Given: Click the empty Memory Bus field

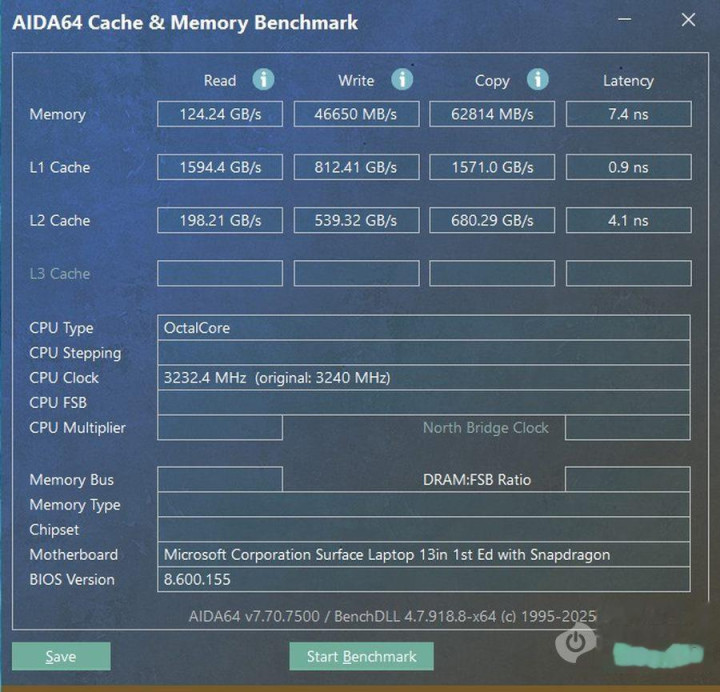Looking at the screenshot, I should pyautogui.click(x=220, y=479).
